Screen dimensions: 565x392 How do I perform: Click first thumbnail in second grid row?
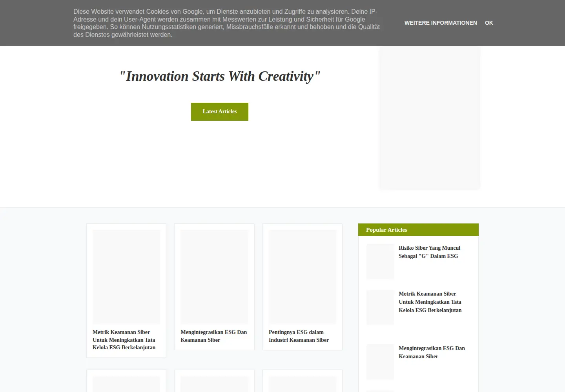click(126, 384)
